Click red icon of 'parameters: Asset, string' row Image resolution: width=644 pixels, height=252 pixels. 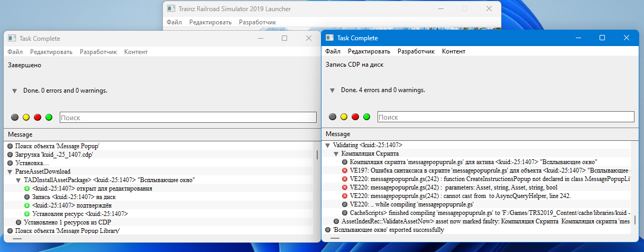[345, 187]
